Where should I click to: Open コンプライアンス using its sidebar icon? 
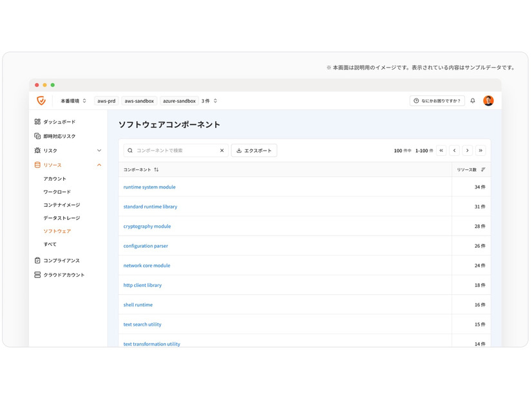point(37,260)
